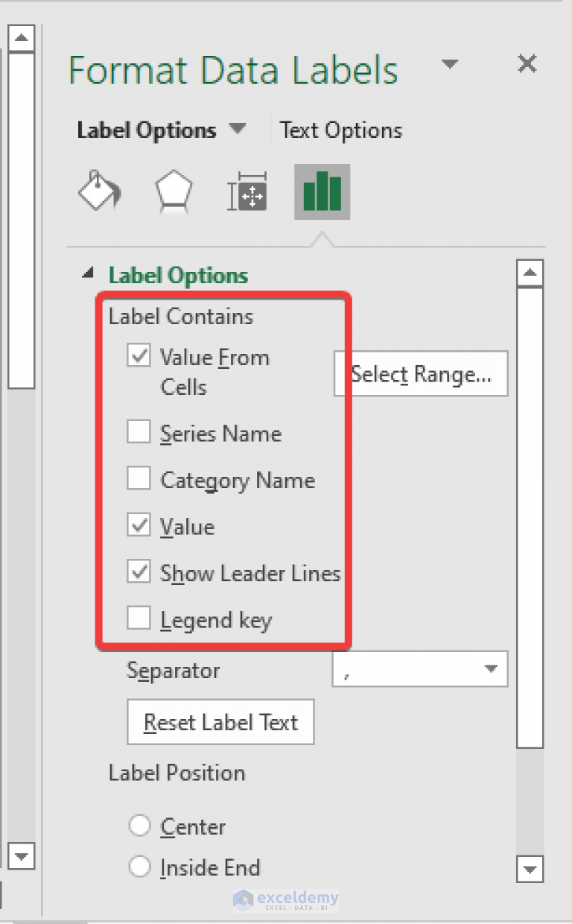Uncheck the Value checkbox
This screenshot has height=924, width=572.
tap(139, 525)
